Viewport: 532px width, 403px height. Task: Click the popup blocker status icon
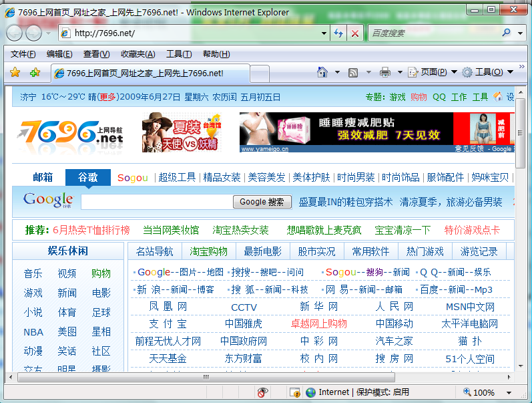tap(262, 392)
